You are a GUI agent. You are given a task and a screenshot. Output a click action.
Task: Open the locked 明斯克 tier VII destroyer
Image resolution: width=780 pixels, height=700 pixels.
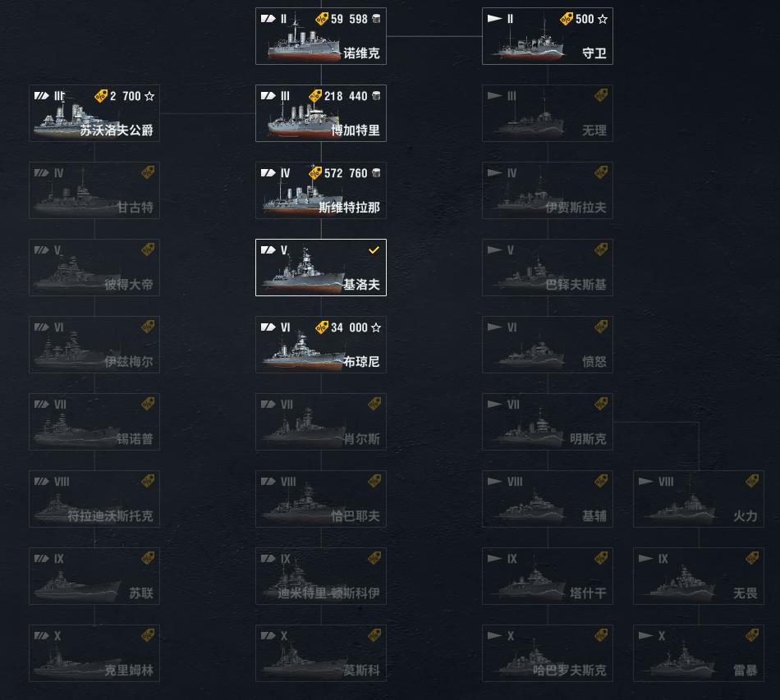pos(547,423)
